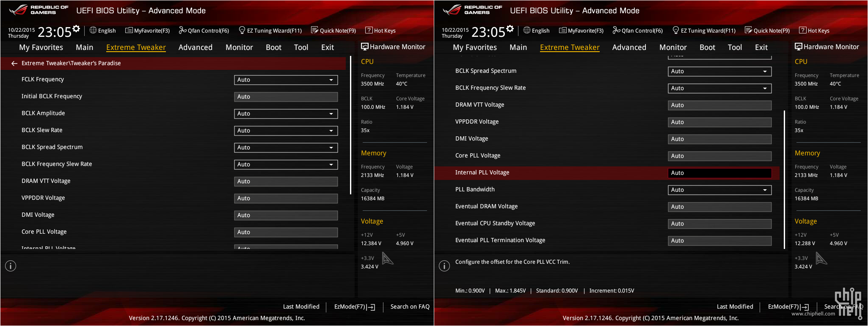Click the info icon in right window
Image resolution: width=868 pixels, height=326 pixels.
(444, 266)
